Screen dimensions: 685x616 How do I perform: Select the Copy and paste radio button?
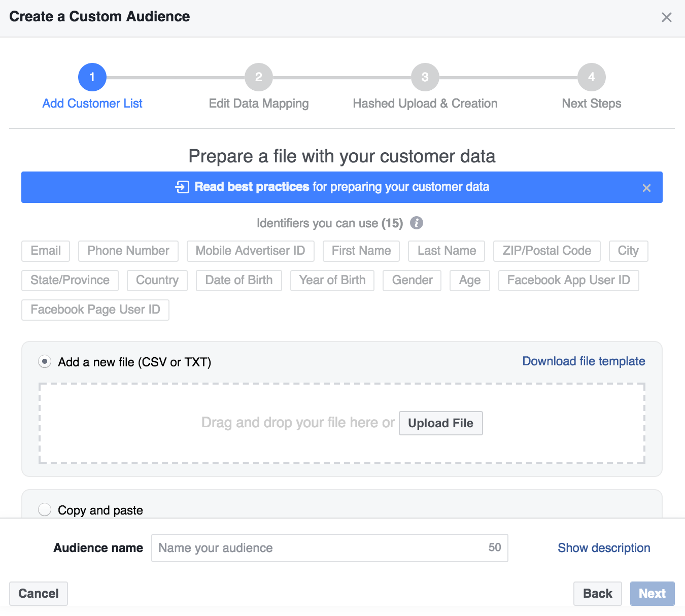coord(45,509)
